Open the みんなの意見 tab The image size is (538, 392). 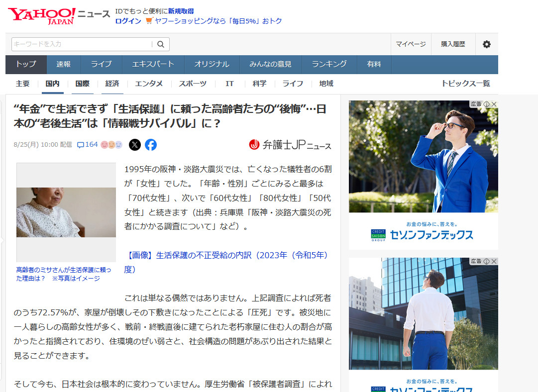[270, 64]
